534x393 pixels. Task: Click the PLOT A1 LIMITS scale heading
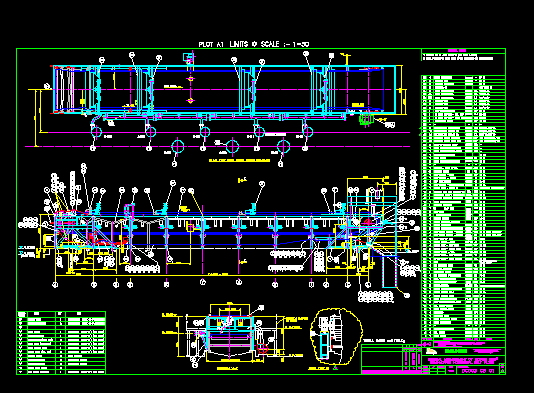254,44
